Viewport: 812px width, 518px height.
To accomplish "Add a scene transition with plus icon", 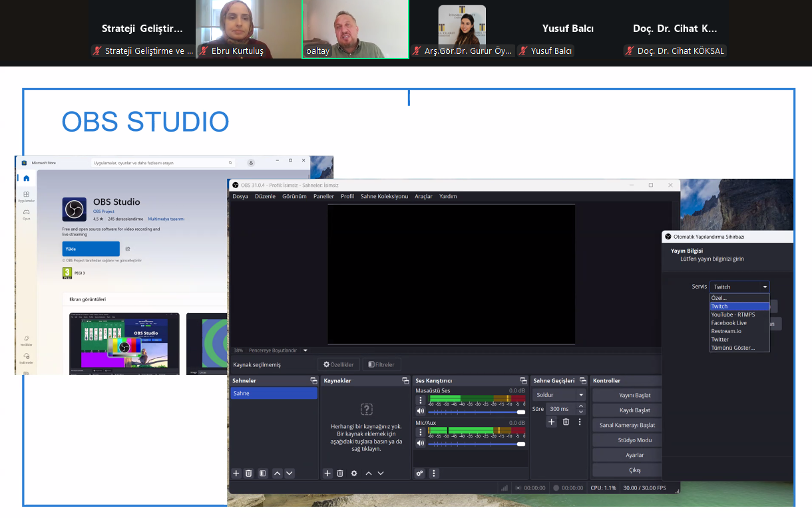I will pos(552,422).
